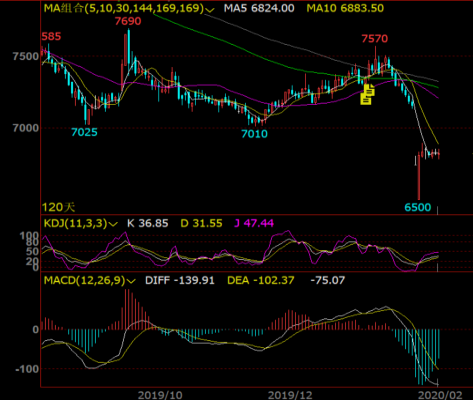The width and height of the screenshot is (473, 400).
Task: Click the 6500 low price marker
Action: 418,208
